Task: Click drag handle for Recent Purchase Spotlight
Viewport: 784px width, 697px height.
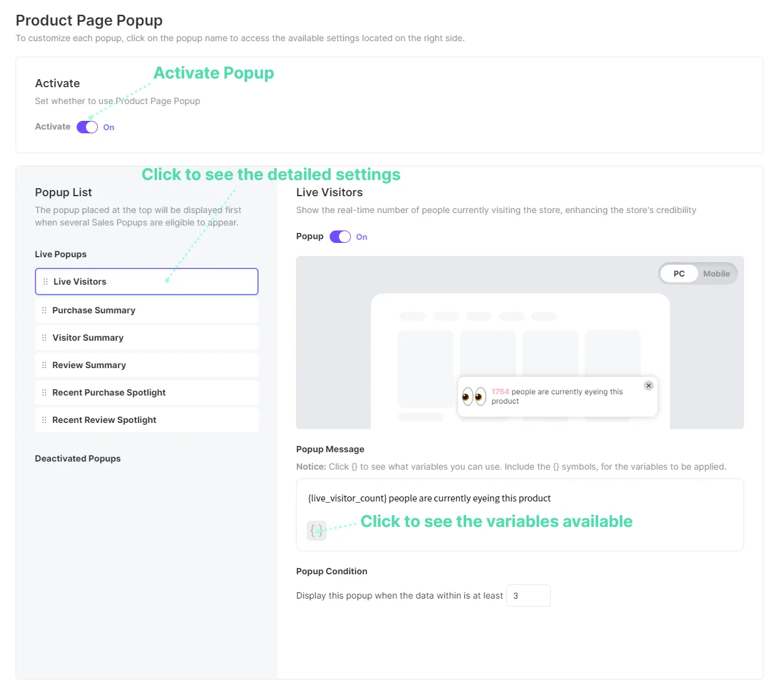Action: [44, 392]
